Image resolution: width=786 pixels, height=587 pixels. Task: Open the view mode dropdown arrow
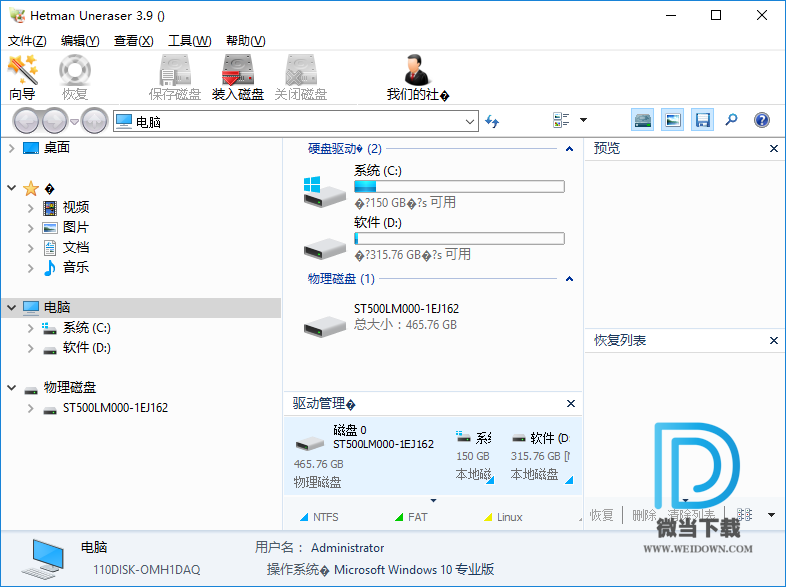click(x=583, y=120)
